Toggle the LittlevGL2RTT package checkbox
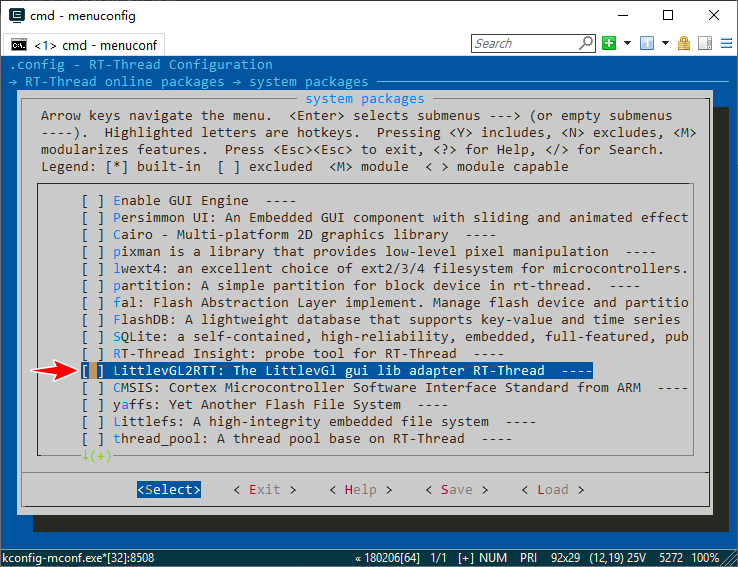Image resolution: width=738 pixels, height=567 pixels. click(x=92, y=370)
